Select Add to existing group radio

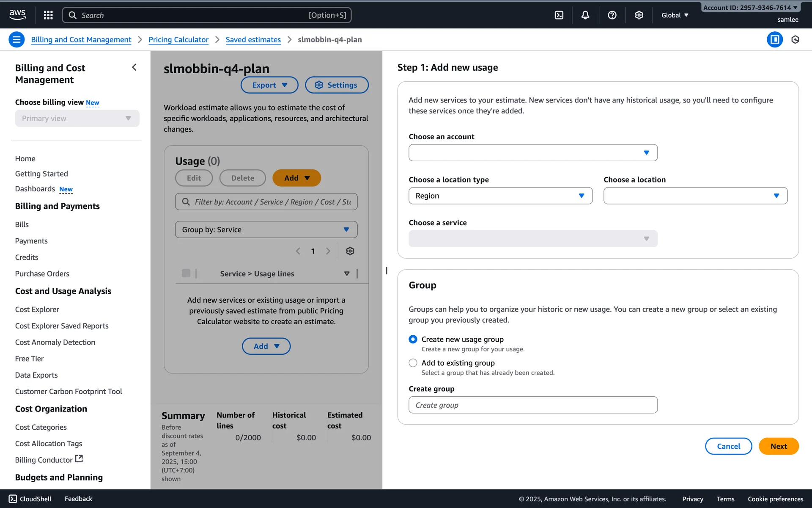click(x=413, y=363)
